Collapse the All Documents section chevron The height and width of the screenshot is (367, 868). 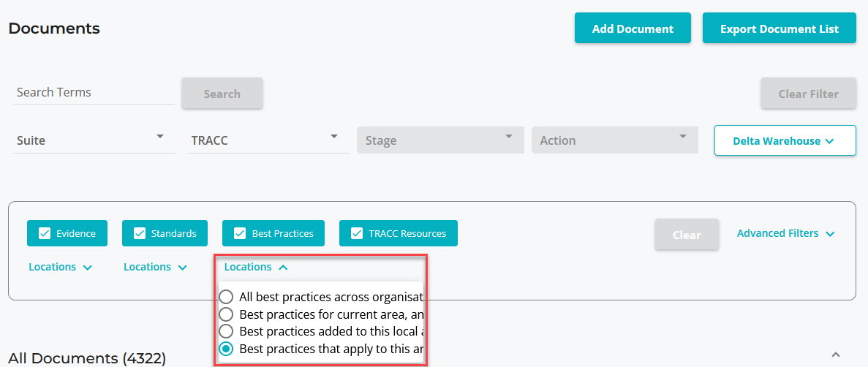coord(836,355)
